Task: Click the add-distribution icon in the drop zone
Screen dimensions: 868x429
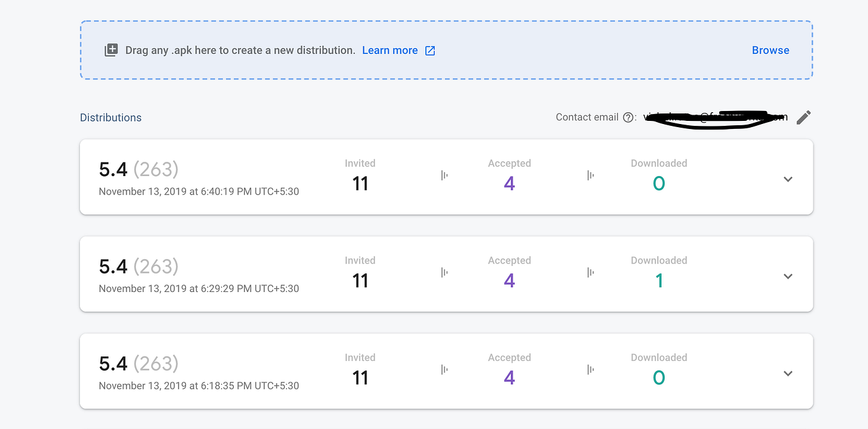Action: click(111, 50)
